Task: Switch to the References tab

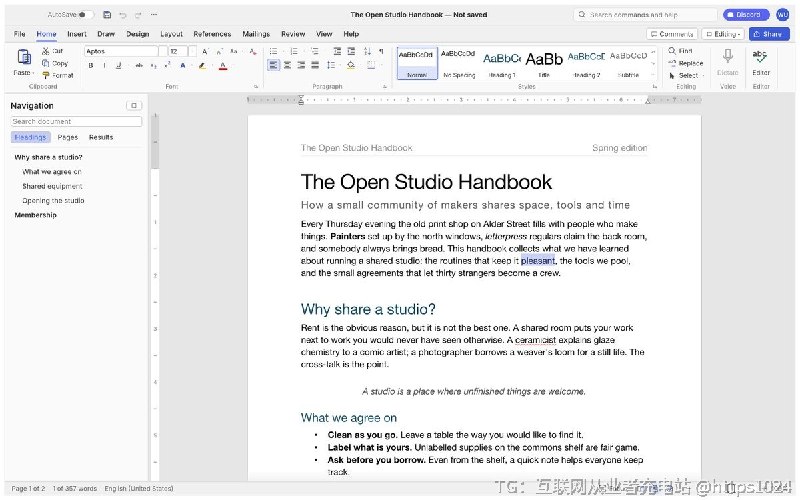Action: (x=212, y=34)
